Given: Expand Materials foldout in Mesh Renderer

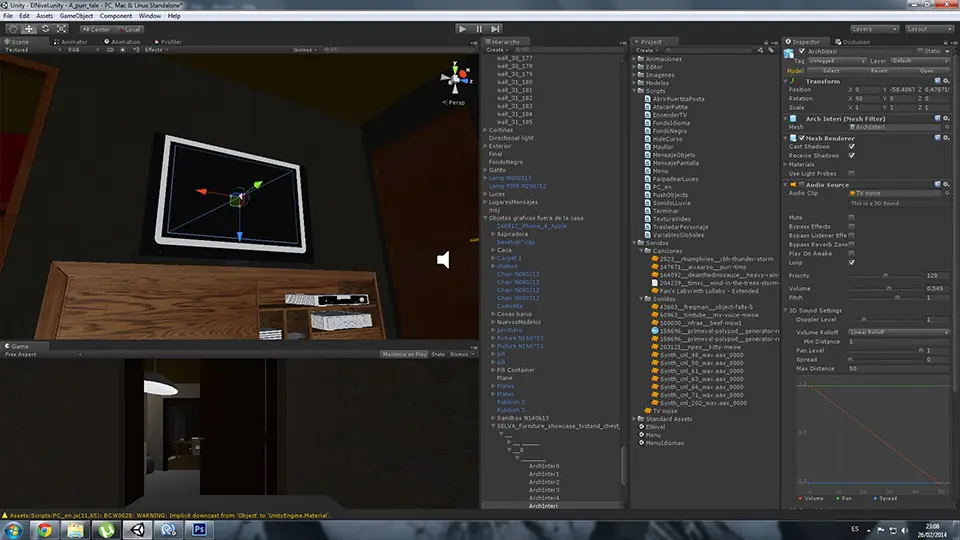Looking at the screenshot, I should (786, 164).
